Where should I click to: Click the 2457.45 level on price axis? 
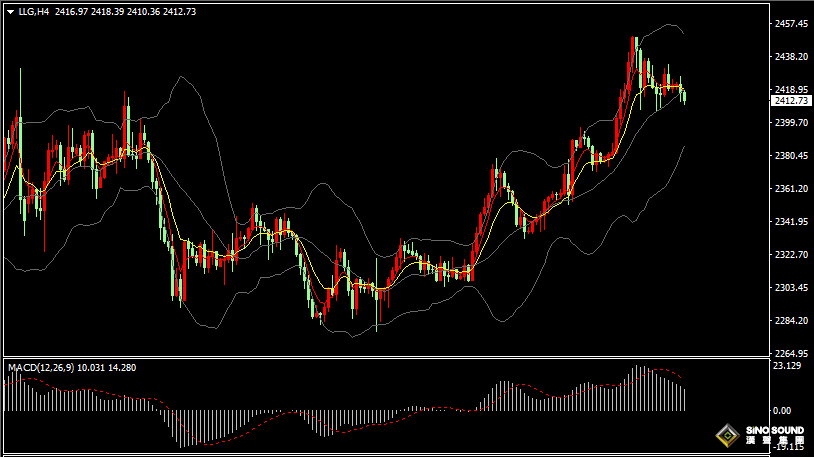(791, 23)
